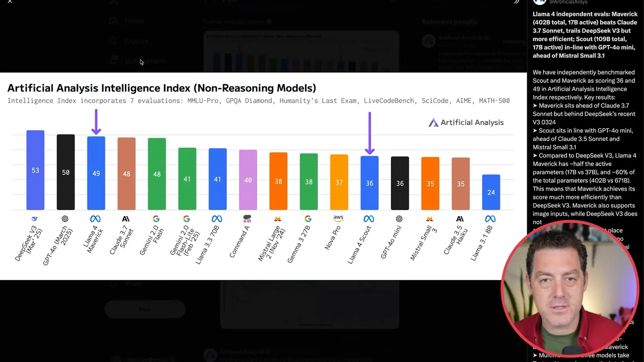Click the Meta logo above Llama 3.1 8B
The width and height of the screenshot is (644, 362).
click(x=490, y=219)
